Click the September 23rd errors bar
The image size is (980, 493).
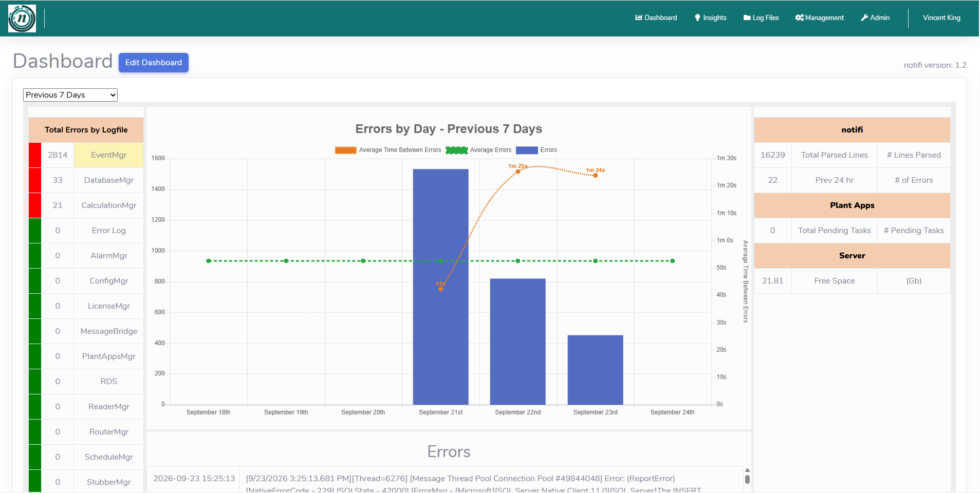(x=596, y=370)
